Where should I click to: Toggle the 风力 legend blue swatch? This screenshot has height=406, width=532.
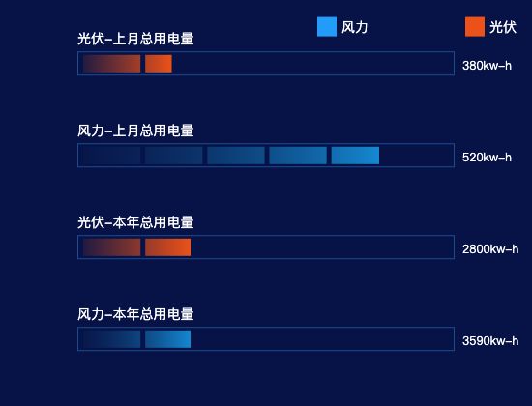pos(327,26)
